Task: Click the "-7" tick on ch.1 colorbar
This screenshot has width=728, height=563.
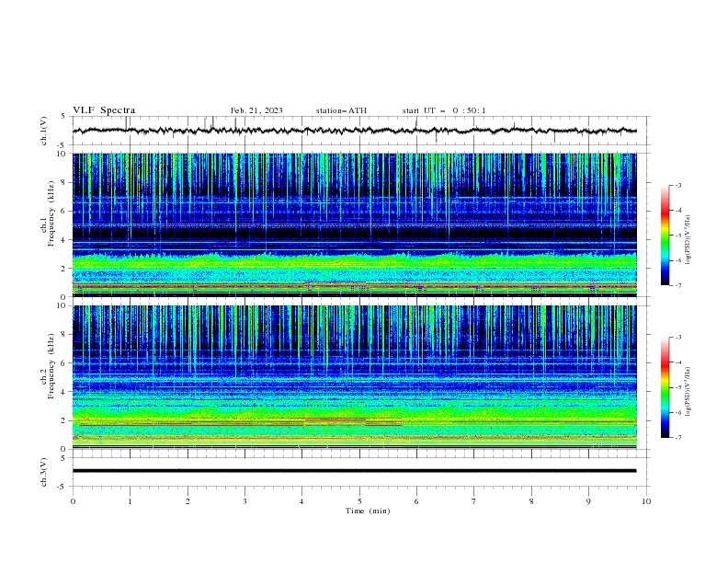Action: coord(678,285)
